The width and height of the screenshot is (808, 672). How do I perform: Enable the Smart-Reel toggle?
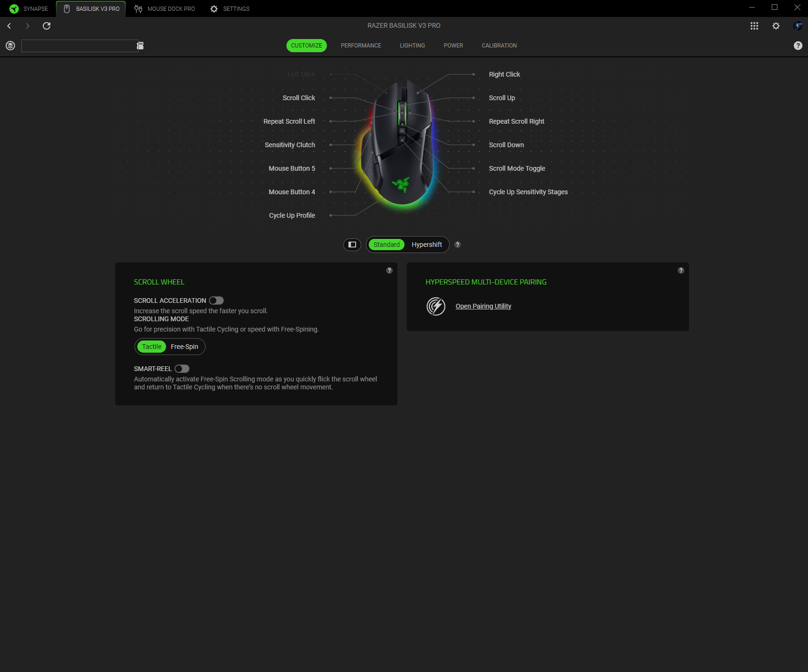[182, 369]
